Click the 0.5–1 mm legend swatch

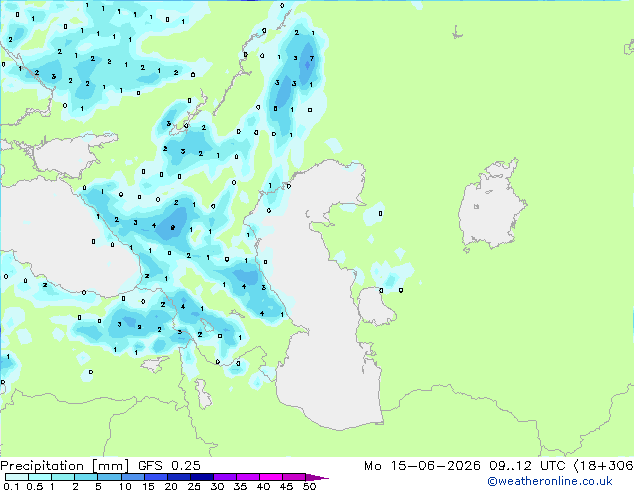pos(40,477)
